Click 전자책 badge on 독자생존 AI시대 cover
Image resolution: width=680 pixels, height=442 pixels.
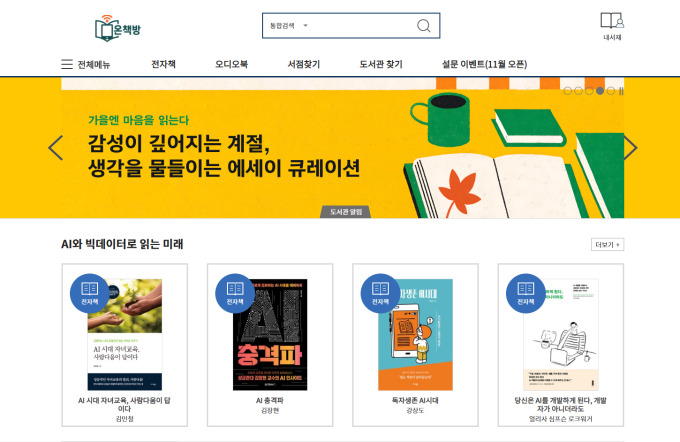coord(380,293)
